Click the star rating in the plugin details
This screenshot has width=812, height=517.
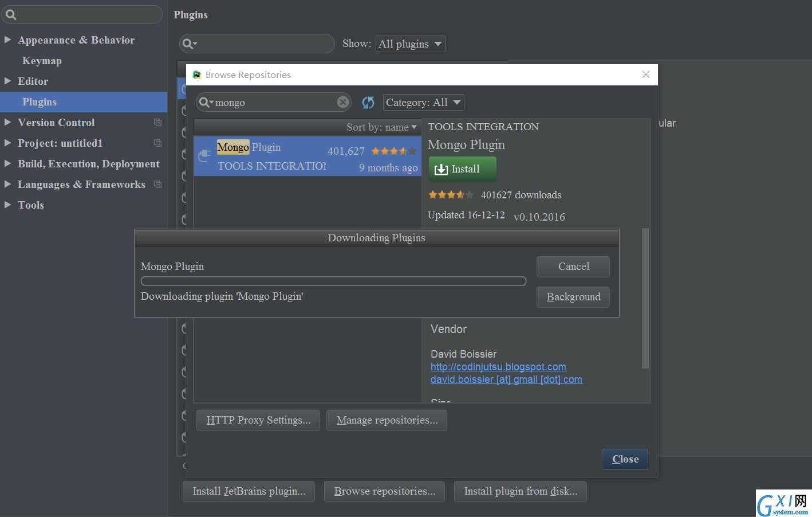point(451,195)
